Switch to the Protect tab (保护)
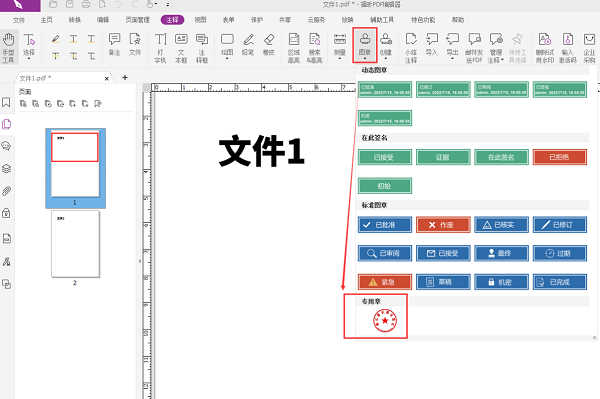 pyautogui.click(x=257, y=20)
